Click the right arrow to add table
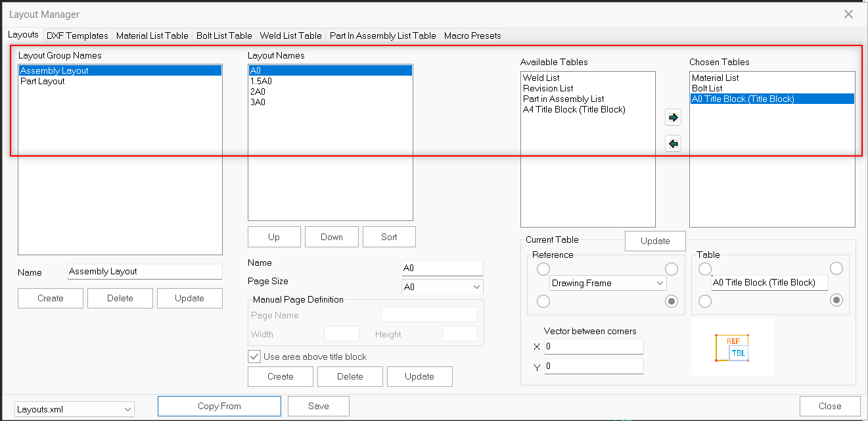868x421 pixels. 673,118
